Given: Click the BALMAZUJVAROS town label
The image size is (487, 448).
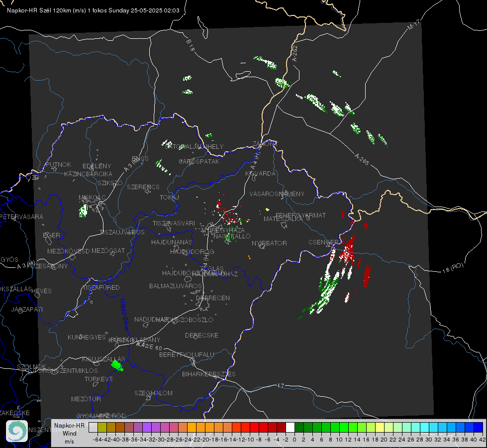Looking at the screenshot, I should (x=176, y=286).
